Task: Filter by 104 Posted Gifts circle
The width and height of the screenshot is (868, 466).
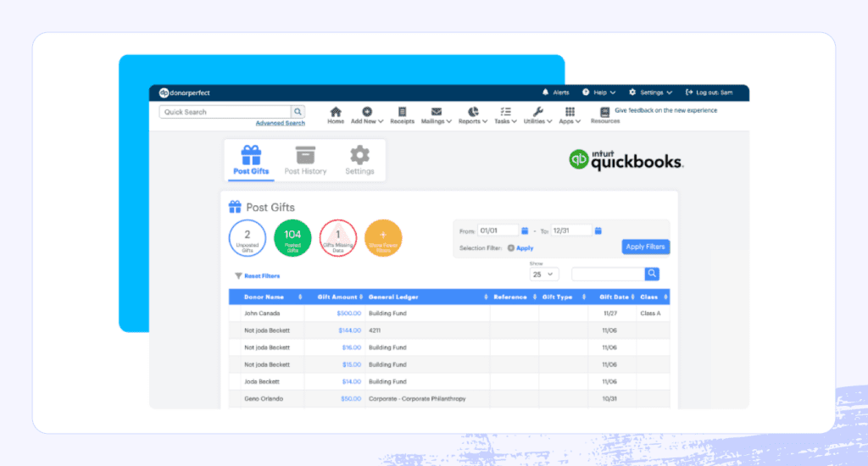Action: coord(292,238)
